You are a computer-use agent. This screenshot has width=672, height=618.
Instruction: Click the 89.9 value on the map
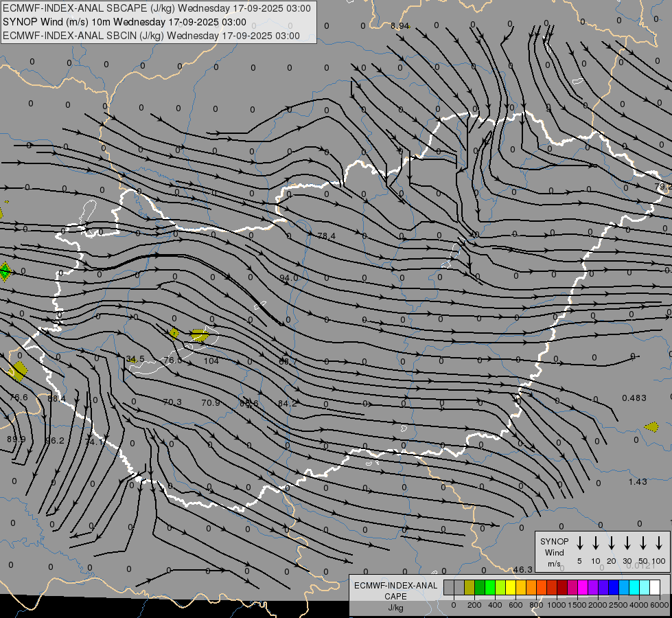click(x=16, y=439)
